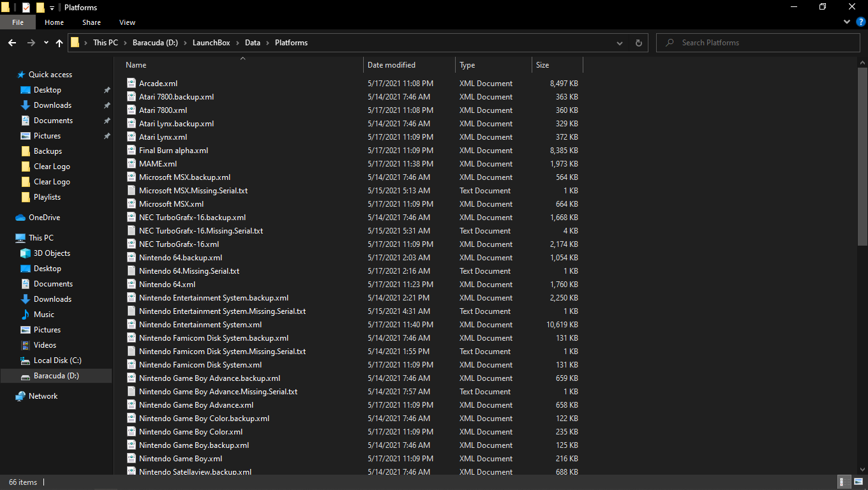This screenshot has width=868, height=490.
Task: Open pinned Downloads under Quick access
Action: point(52,105)
